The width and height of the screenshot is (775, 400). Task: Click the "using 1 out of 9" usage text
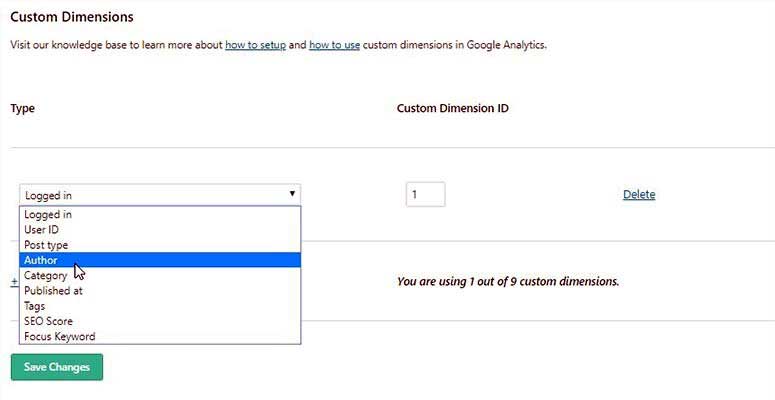tap(508, 281)
